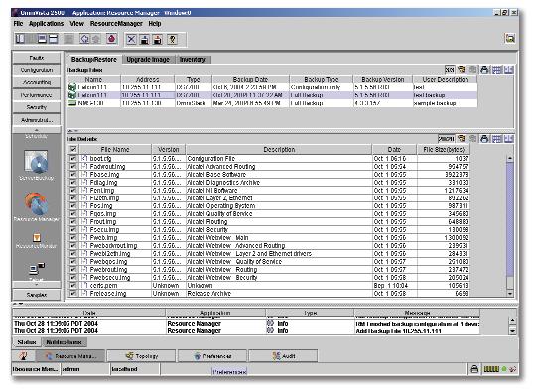533x392 pixels.
Task: Click the print icon in File Details panel
Action: (x=484, y=139)
